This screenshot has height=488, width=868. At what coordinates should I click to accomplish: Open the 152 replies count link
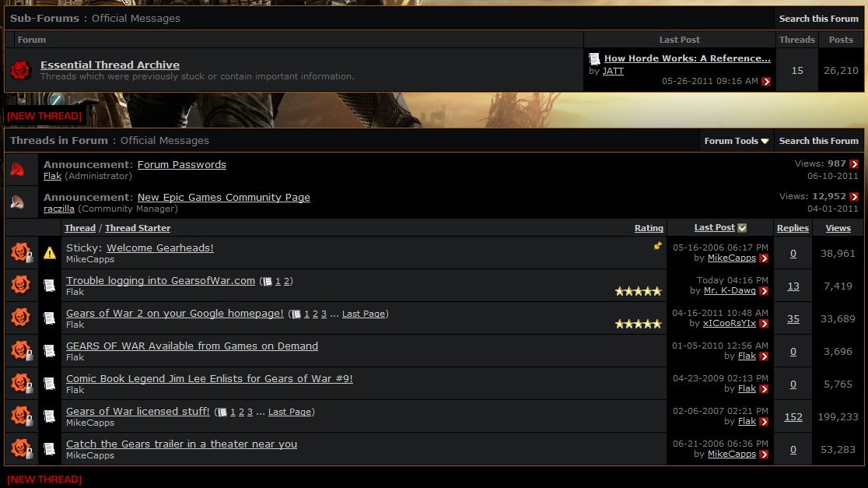point(793,417)
